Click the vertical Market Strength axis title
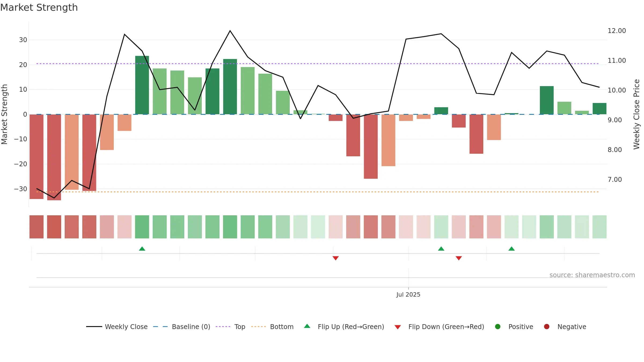The image size is (644, 362). tap(4, 114)
